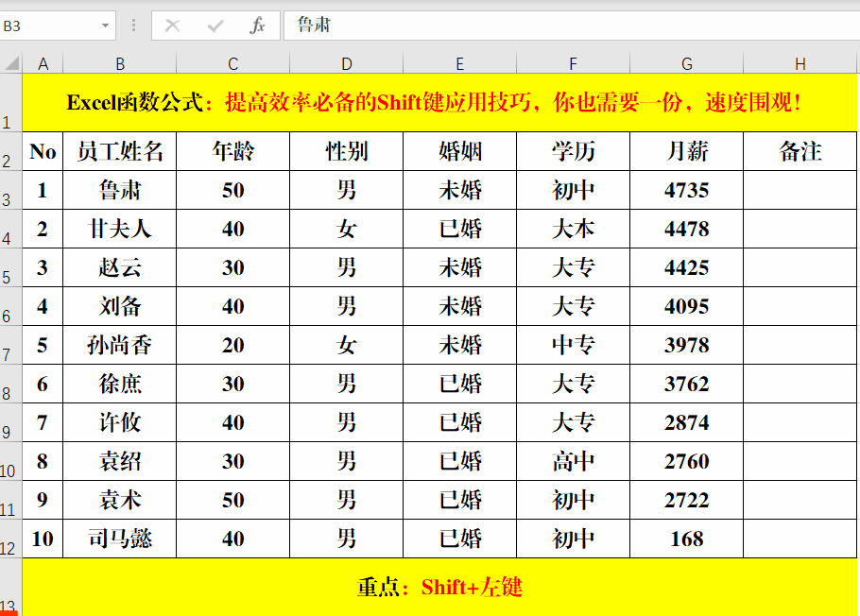
Task: Click the No header cell
Action: click(43, 151)
